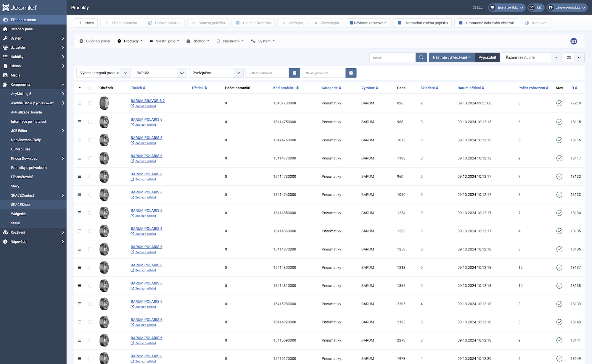Click the round 21 logo icon
The image size is (592, 364).
(x=574, y=41)
